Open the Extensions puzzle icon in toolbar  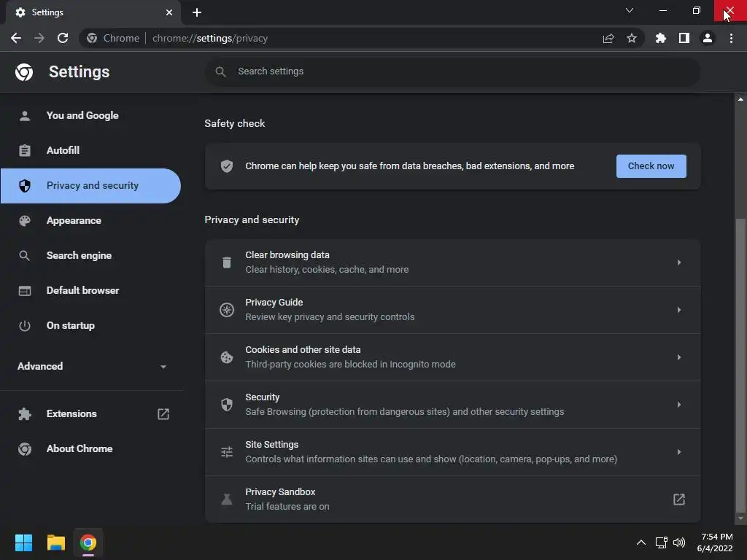tap(661, 38)
